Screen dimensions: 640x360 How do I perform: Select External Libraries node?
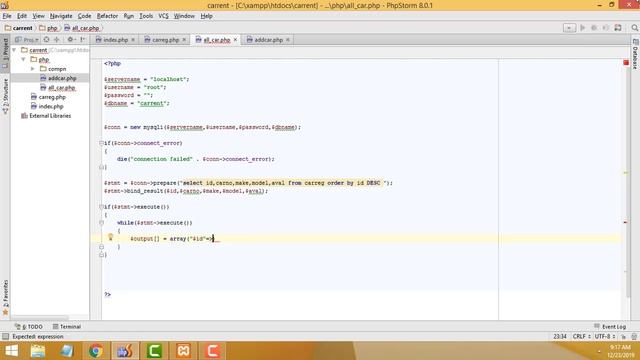click(x=46, y=116)
